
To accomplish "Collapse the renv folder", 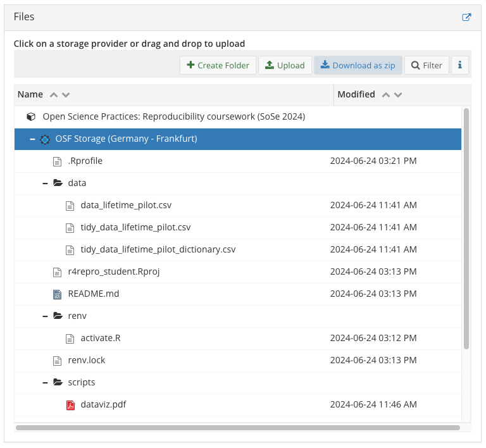I will tap(45, 316).
